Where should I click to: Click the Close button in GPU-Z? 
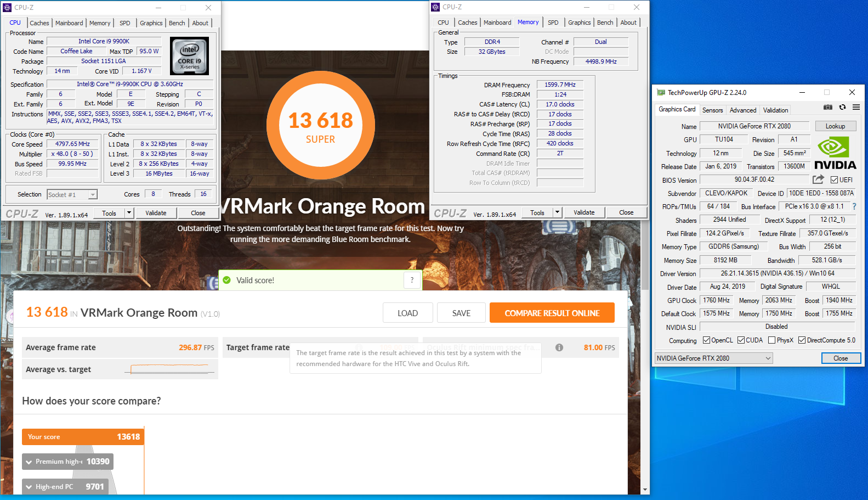841,358
